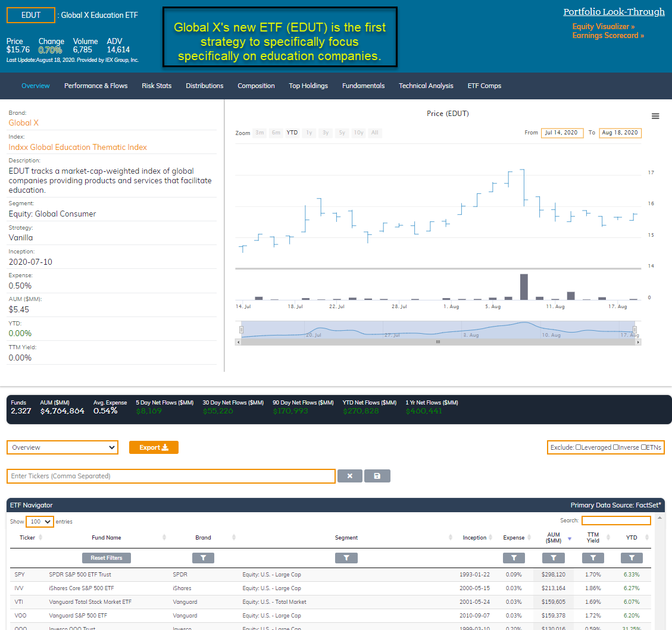Click the save tickers disk icon
Image resolution: width=672 pixels, height=630 pixels.
point(377,476)
